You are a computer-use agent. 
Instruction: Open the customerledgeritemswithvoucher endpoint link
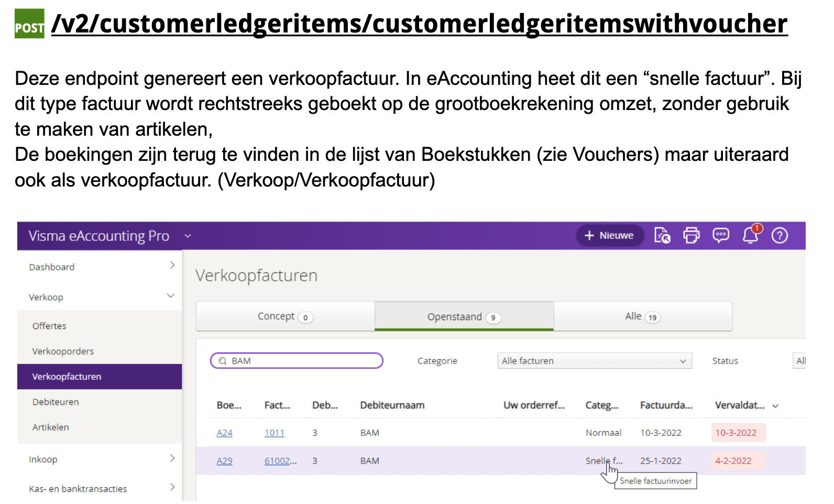point(419,24)
